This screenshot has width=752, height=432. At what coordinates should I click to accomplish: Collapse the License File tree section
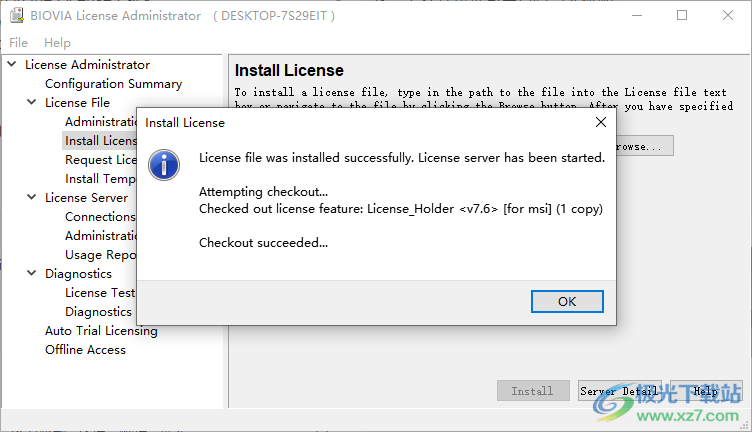coord(32,102)
